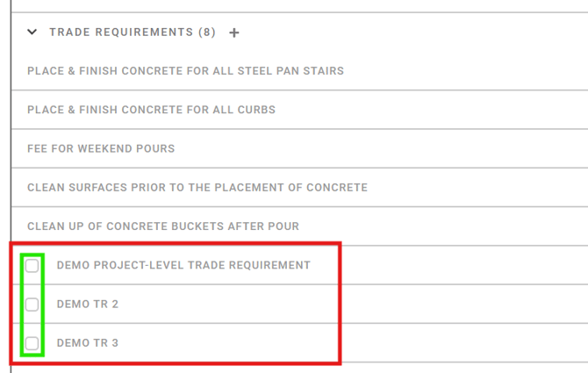Open the Fee for Weekend Pours row

tap(101, 148)
